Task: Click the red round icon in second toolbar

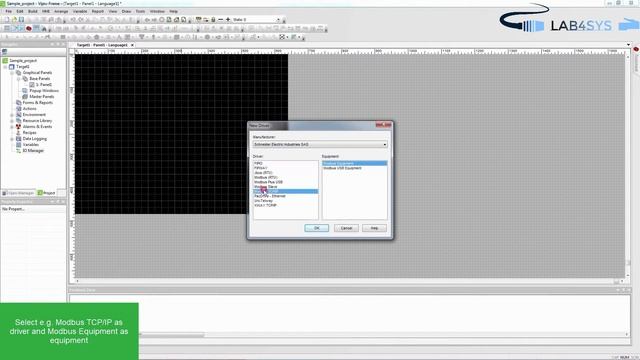Action: pos(29,28)
